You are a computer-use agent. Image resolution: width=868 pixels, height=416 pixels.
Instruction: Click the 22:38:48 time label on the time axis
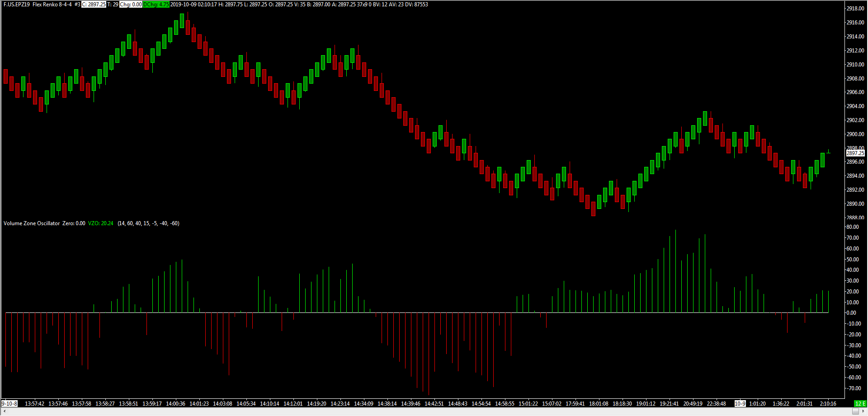(716, 404)
